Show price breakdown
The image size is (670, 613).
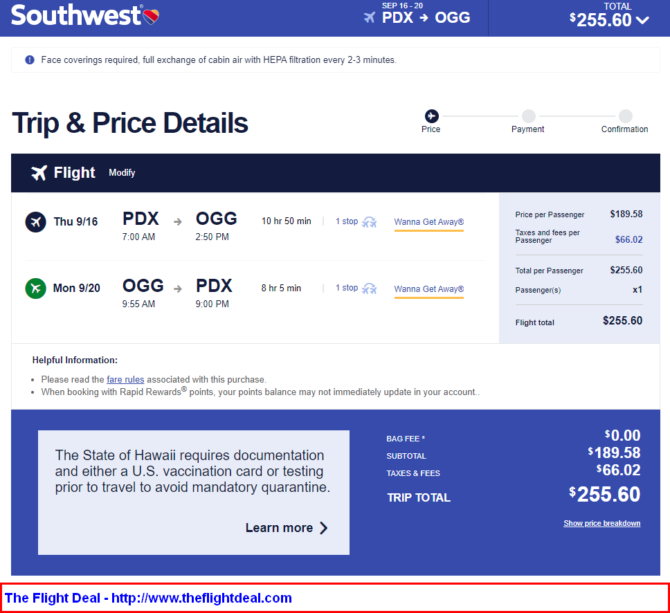[x=602, y=523]
